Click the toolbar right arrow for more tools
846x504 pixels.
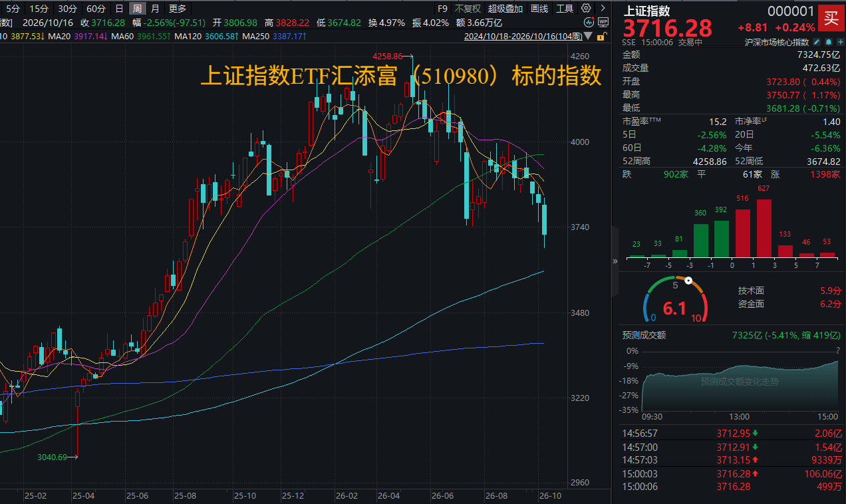(603, 8)
